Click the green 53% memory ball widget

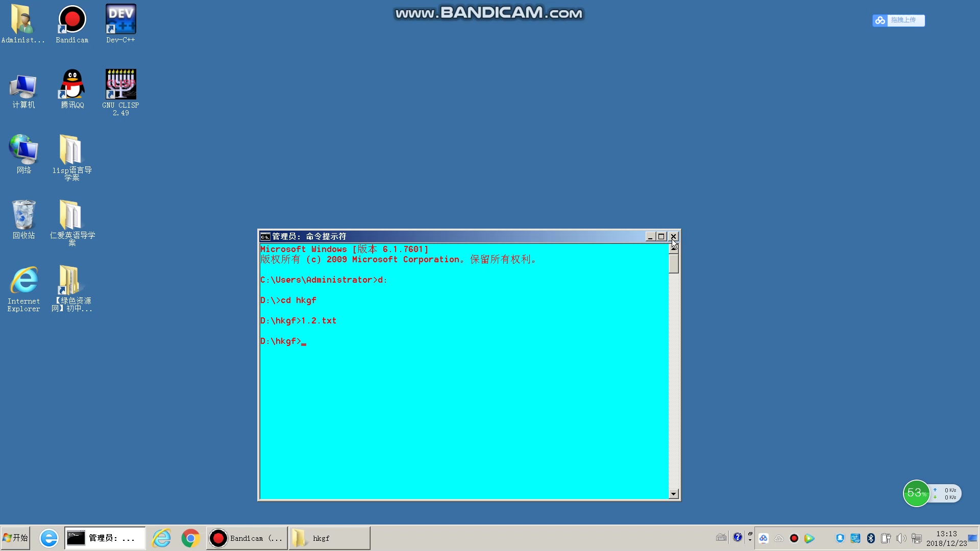click(916, 493)
